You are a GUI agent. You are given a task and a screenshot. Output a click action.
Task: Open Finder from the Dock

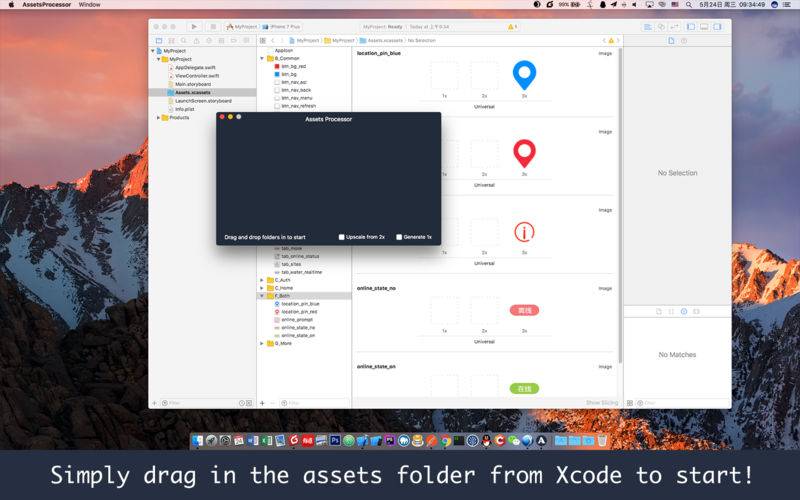(x=197, y=440)
